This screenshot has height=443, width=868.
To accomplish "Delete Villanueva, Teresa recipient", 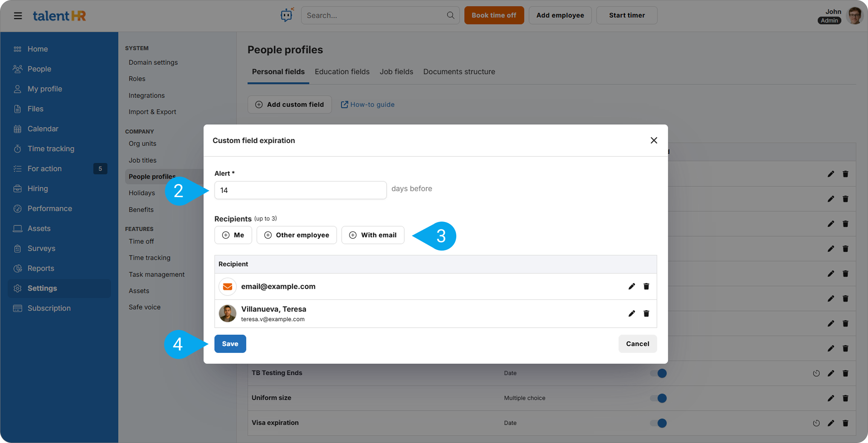I will 646,313.
